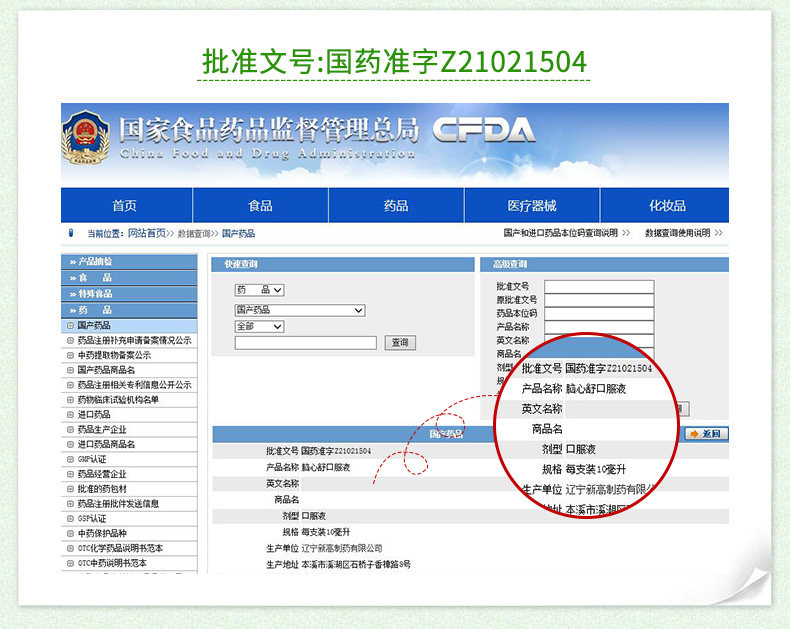Select 中药提取物备案公示 tree item

point(114,355)
